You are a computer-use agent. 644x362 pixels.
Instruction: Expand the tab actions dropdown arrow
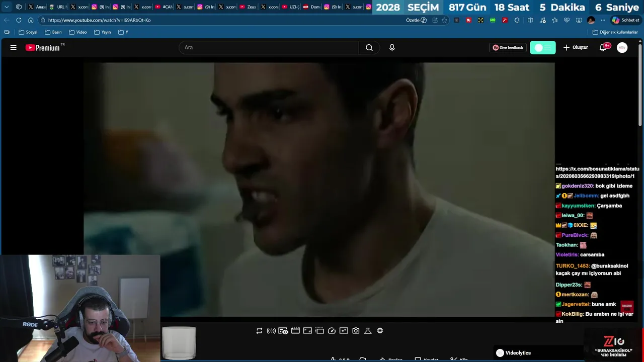click(x=7, y=7)
